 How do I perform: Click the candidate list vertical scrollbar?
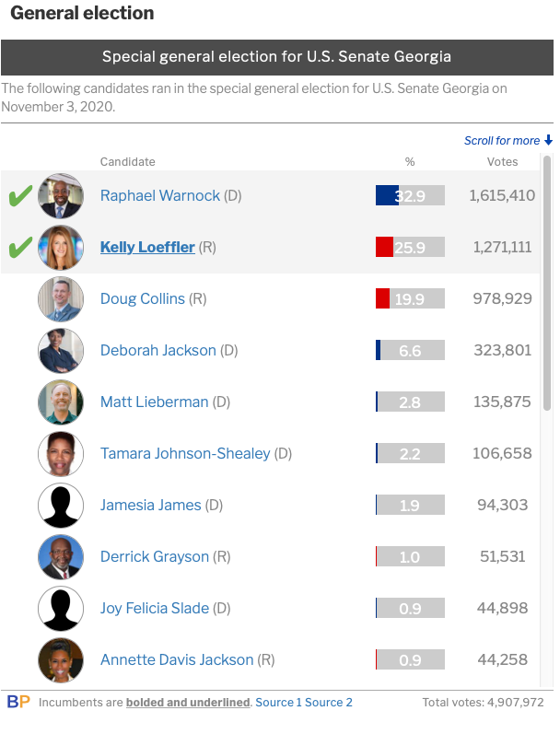pyautogui.click(x=547, y=284)
